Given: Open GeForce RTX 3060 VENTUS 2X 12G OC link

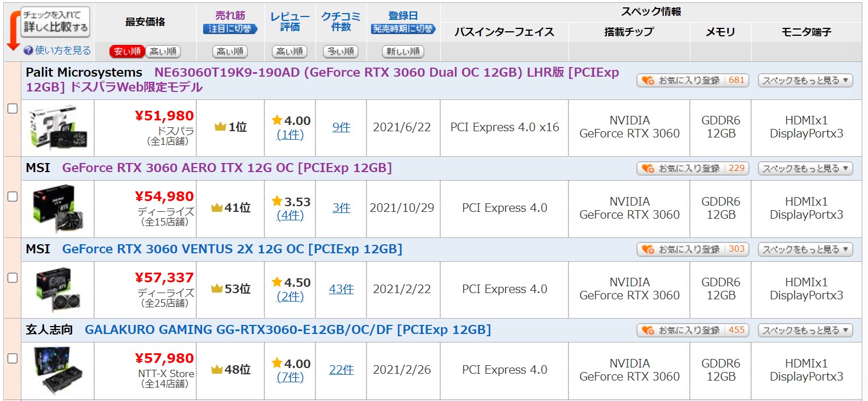Looking at the screenshot, I should [232, 249].
